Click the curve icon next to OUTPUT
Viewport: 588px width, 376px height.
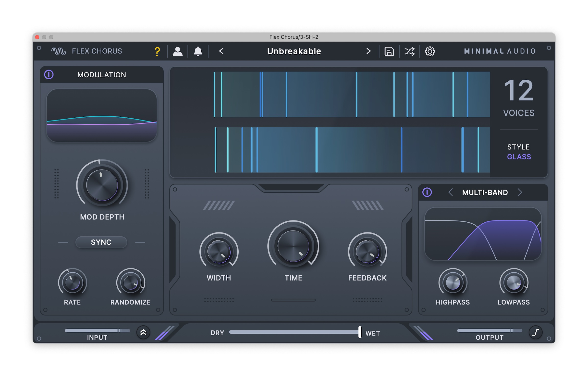click(536, 332)
